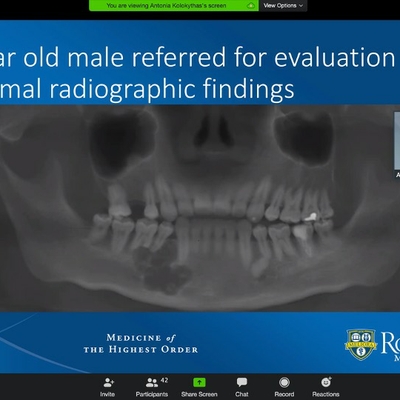Click the participant count 42

point(164,380)
